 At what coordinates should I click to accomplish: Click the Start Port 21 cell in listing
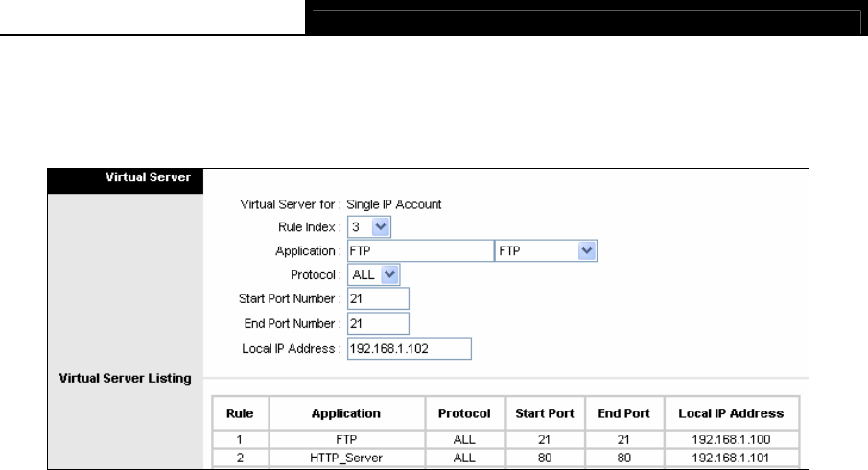point(545,439)
